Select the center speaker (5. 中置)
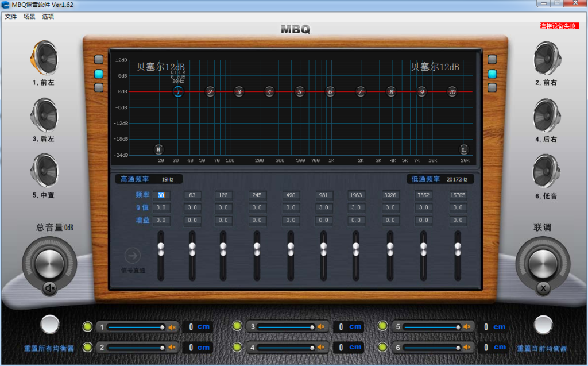 [44, 171]
